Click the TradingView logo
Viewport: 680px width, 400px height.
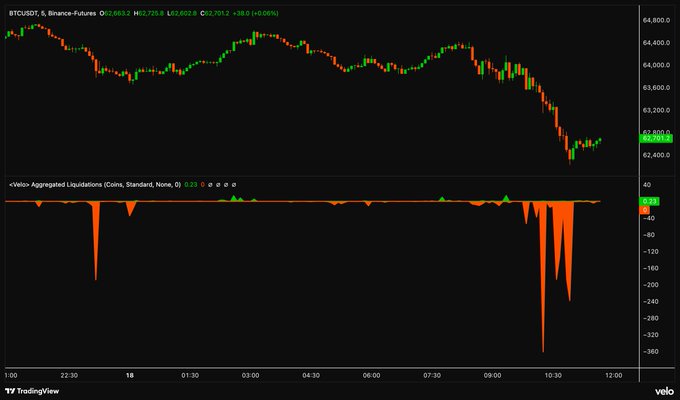pyautogui.click(x=32, y=391)
